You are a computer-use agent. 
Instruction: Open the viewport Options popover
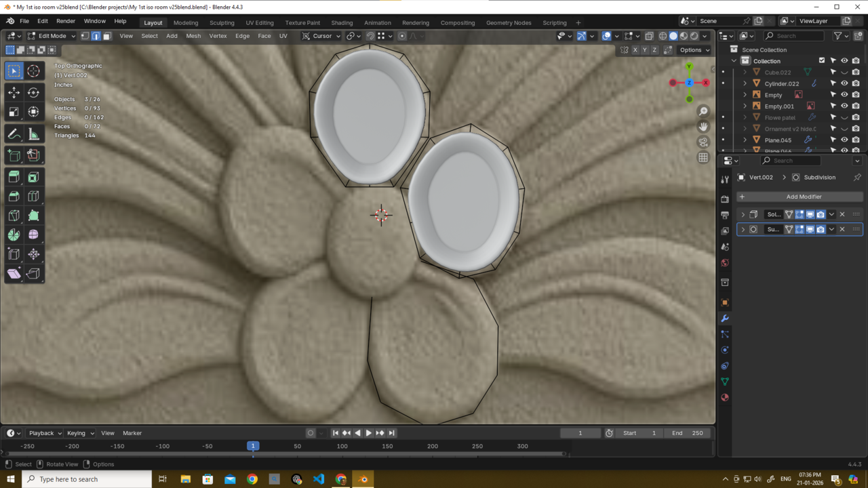pyautogui.click(x=694, y=49)
